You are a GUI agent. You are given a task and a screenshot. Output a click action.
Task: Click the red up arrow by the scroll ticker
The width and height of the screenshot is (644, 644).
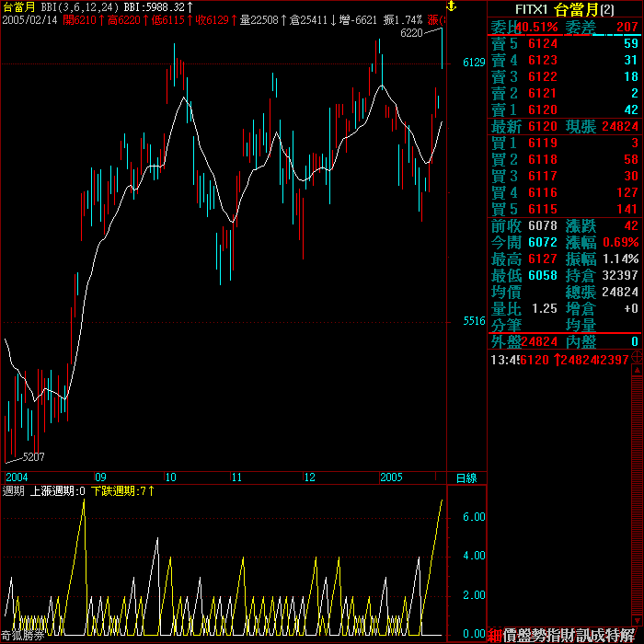click(x=636, y=372)
